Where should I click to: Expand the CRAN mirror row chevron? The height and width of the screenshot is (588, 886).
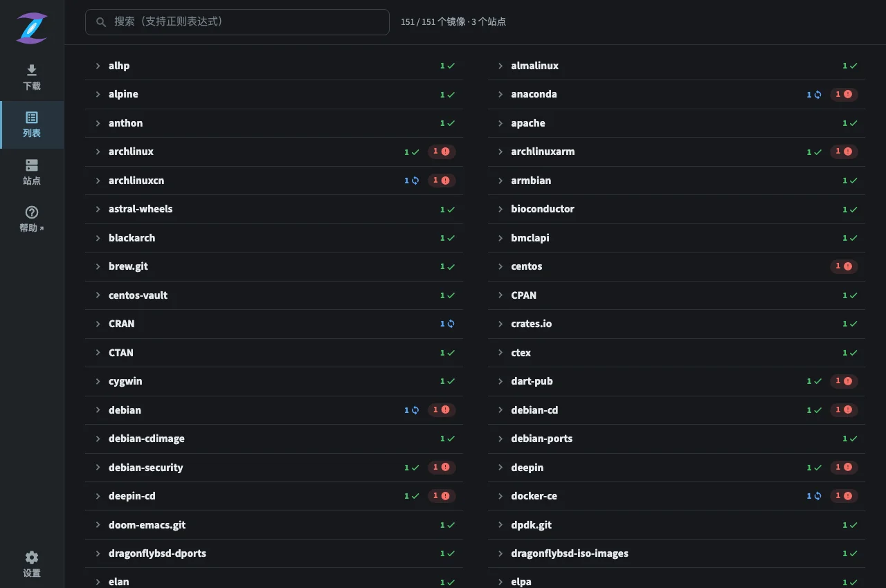[x=98, y=324]
